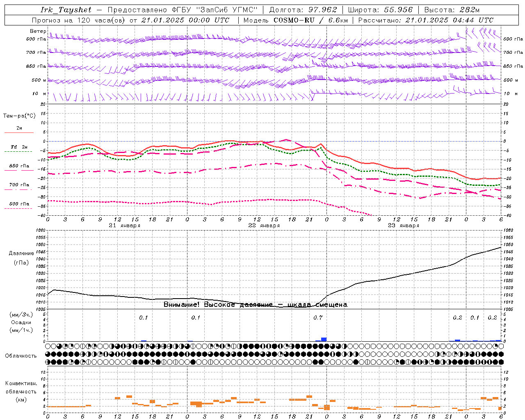Click the Конвективн. облачность label
Image resolution: width=525 pixels, height=420 pixels.
pos(21,391)
